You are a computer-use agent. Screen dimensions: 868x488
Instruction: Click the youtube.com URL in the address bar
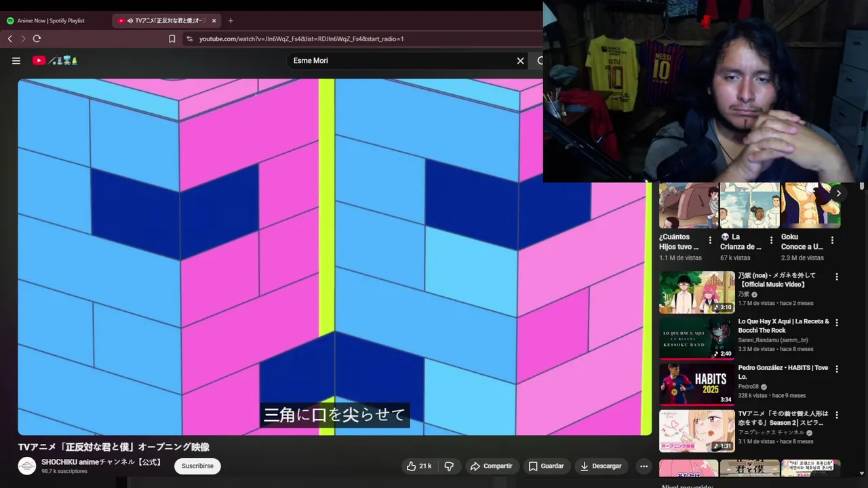pos(302,39)
